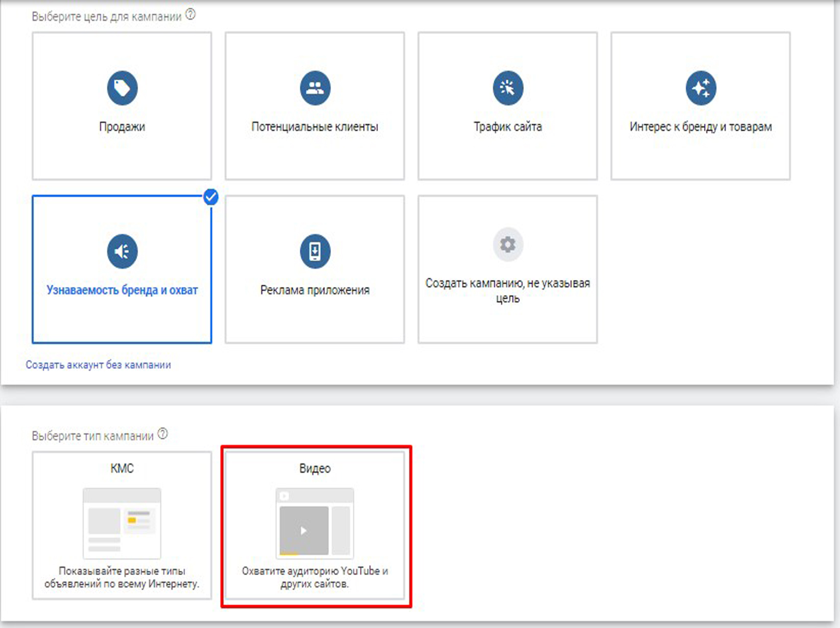Choose the sparkles icon for Интерес к бренду
This screenshot has width=840, height=628.
coord(700,87)
